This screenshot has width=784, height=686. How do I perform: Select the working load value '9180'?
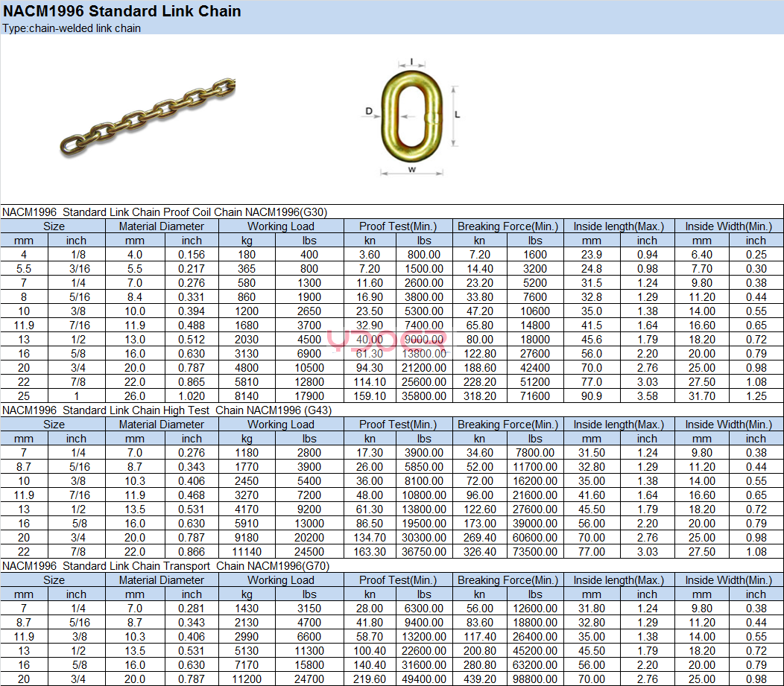247,538
